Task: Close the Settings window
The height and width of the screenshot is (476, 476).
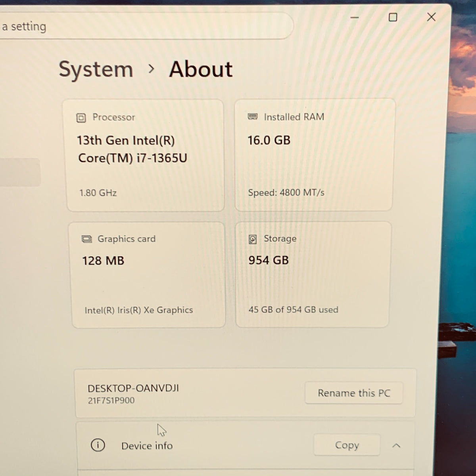Action: (431, 17)
